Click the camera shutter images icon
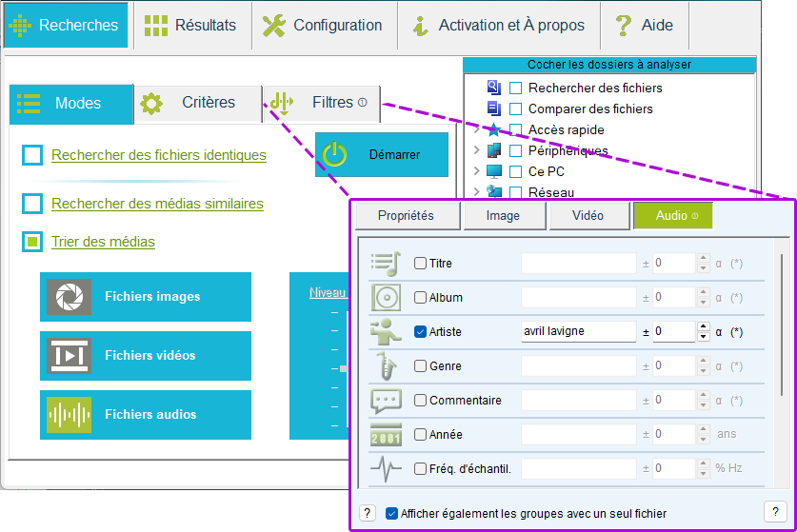The image size is (797, 532). pos(70,297)
